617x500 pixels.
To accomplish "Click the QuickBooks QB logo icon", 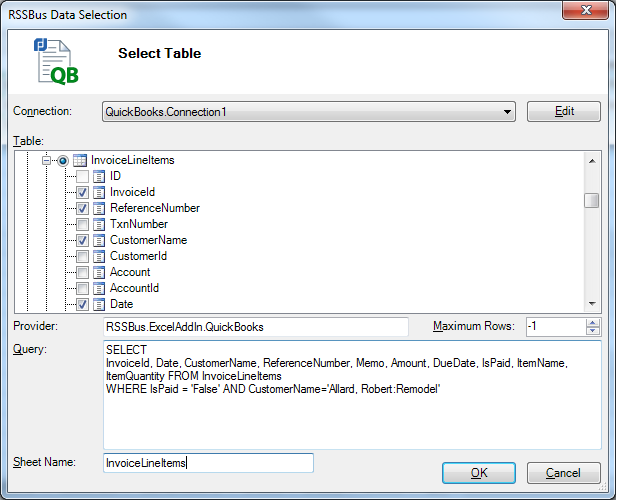I will 56,61.
